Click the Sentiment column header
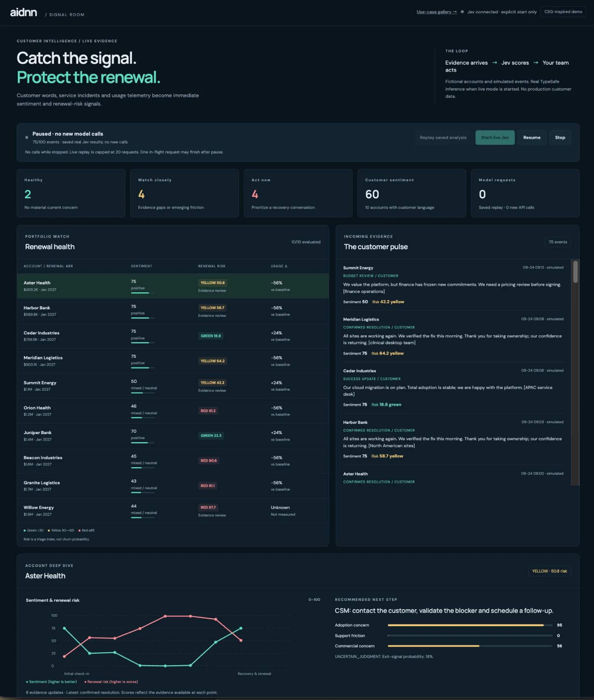Viewport: 594px width, 700px height. pyautogui.click(x=141, y=266)
